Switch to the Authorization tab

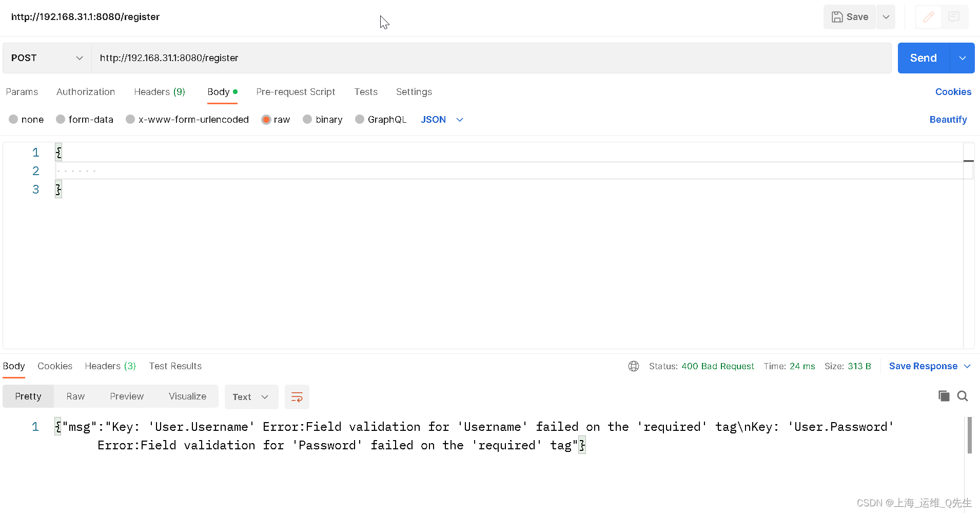[86, 92]
